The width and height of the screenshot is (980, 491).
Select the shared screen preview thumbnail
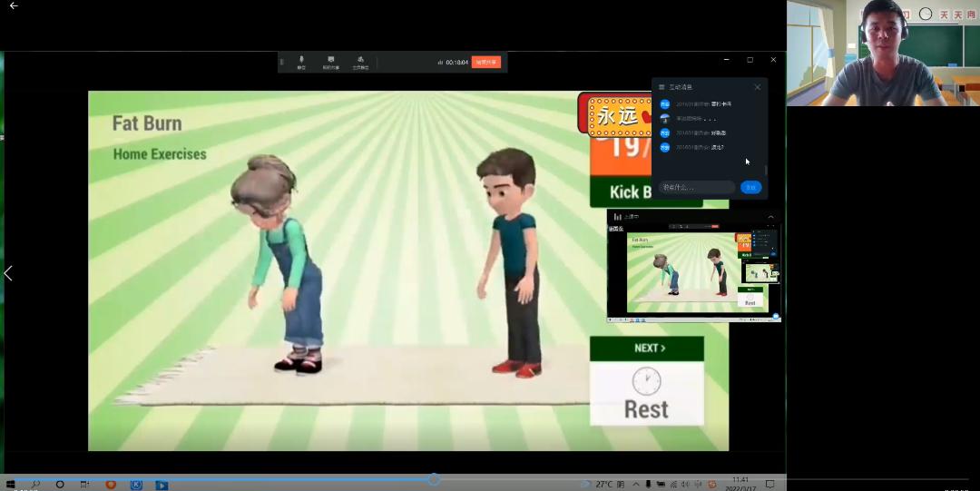point(693,271)
